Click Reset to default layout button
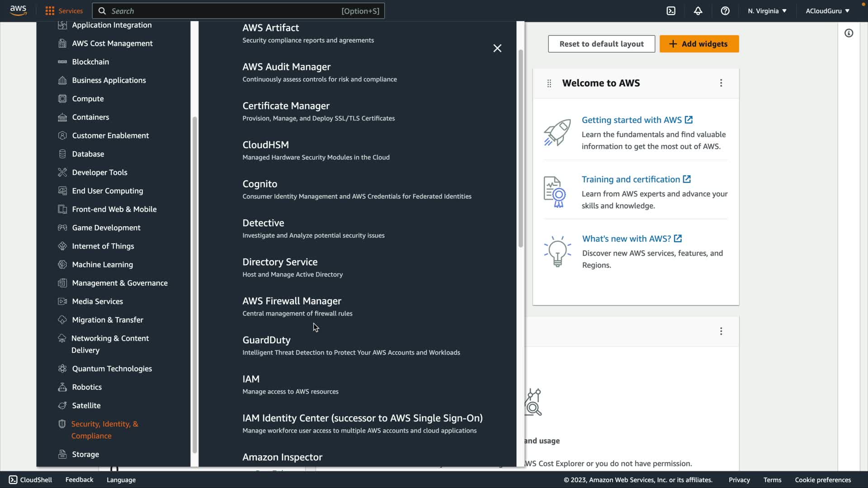 [601, 44]
